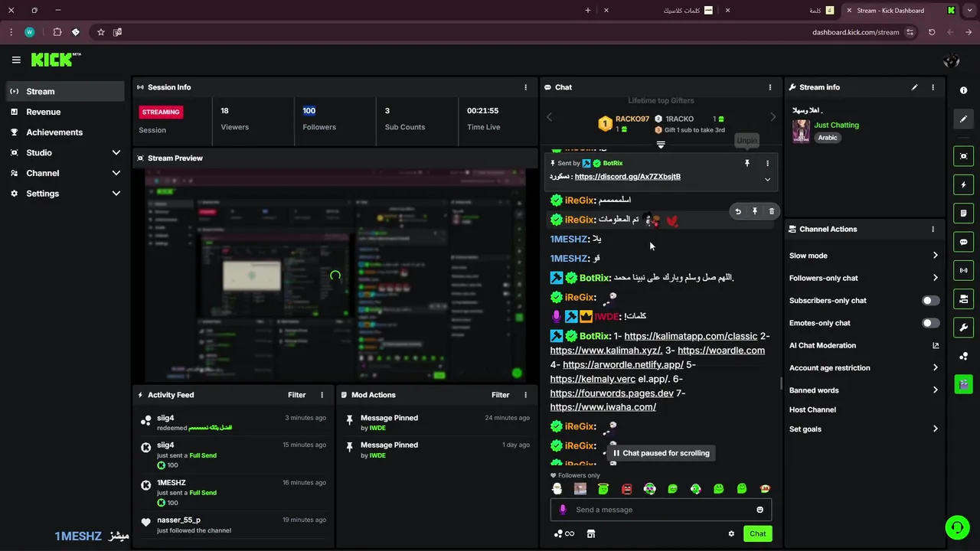Open Stream info panel three-dot menu
980x551 pixels.
pos(933,87)
